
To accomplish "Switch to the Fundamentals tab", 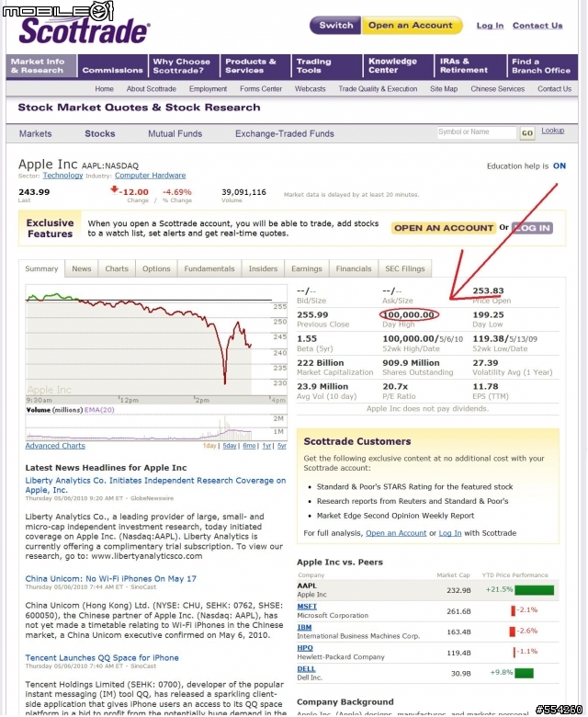I will [x=209, y=268].
